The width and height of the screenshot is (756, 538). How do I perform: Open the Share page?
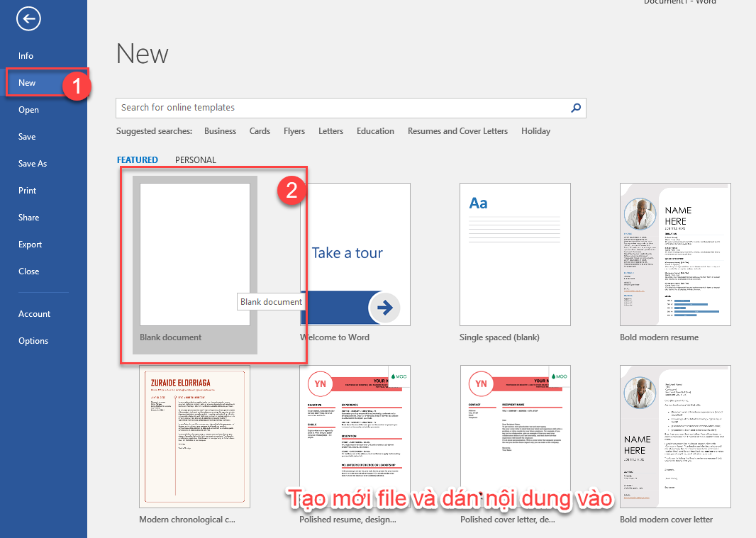coord(29,218)
